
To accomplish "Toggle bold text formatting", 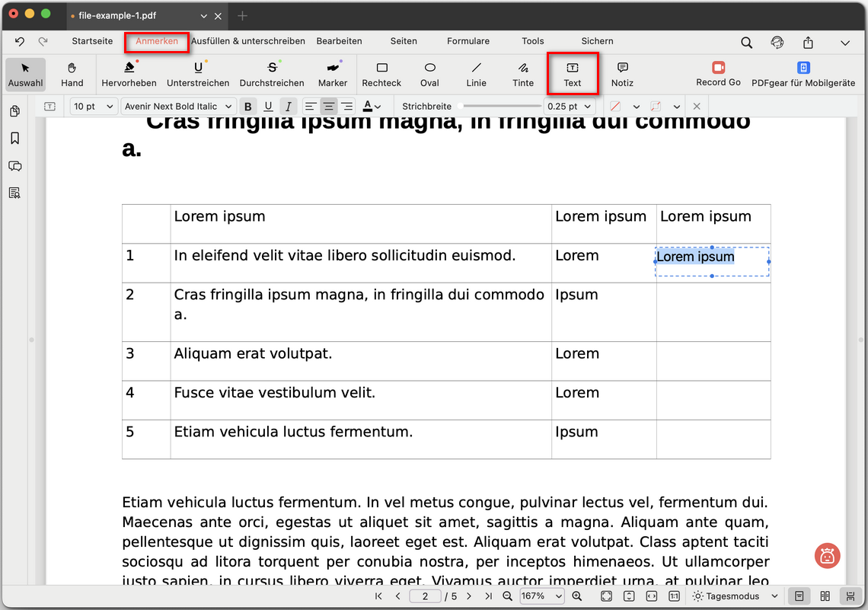I will pos(248,107).
